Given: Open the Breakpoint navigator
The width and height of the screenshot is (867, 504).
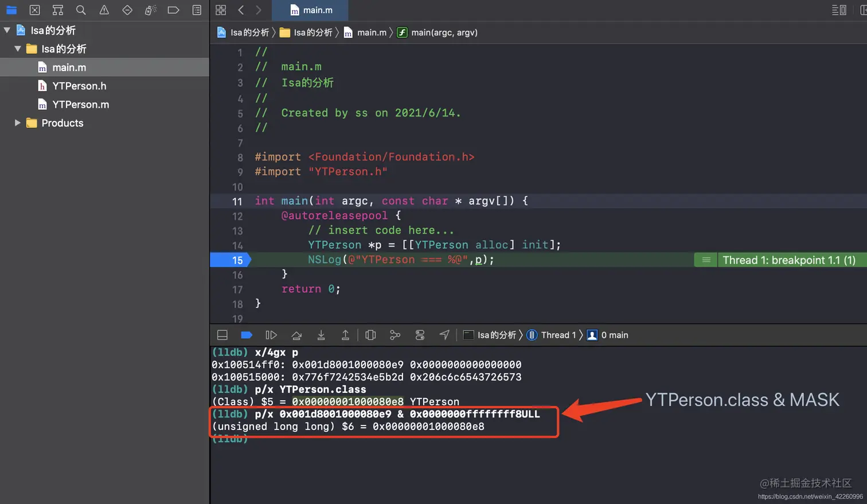Looking at the screenshot, I should (x=173, y=10).
